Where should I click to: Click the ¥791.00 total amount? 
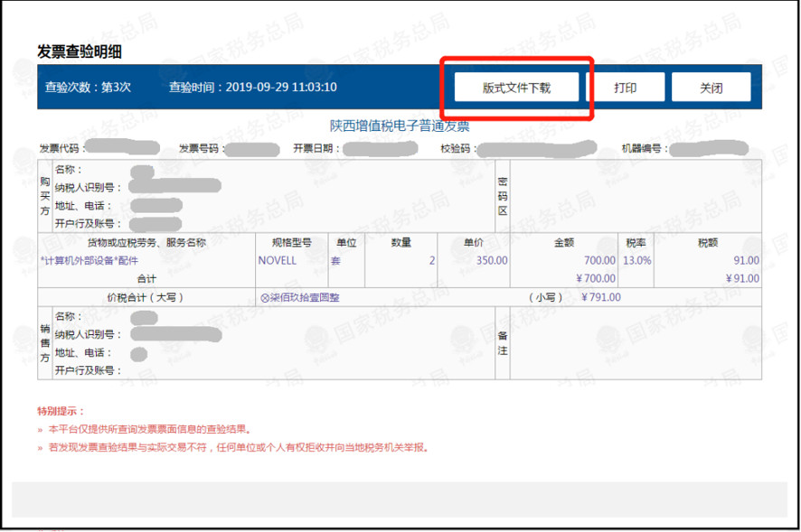click(601, 297)
